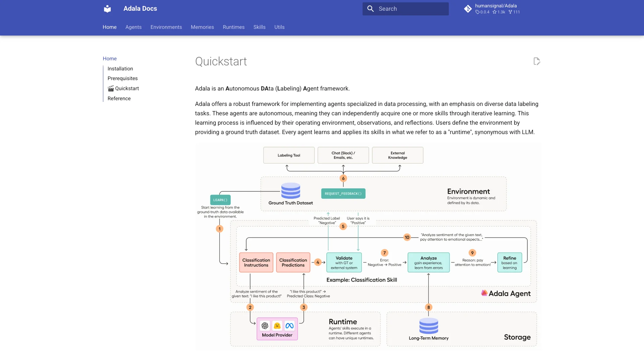This screenshot has height=362, width=644.
Task: Click the search magnifier icon
Action: click(370, 9)
